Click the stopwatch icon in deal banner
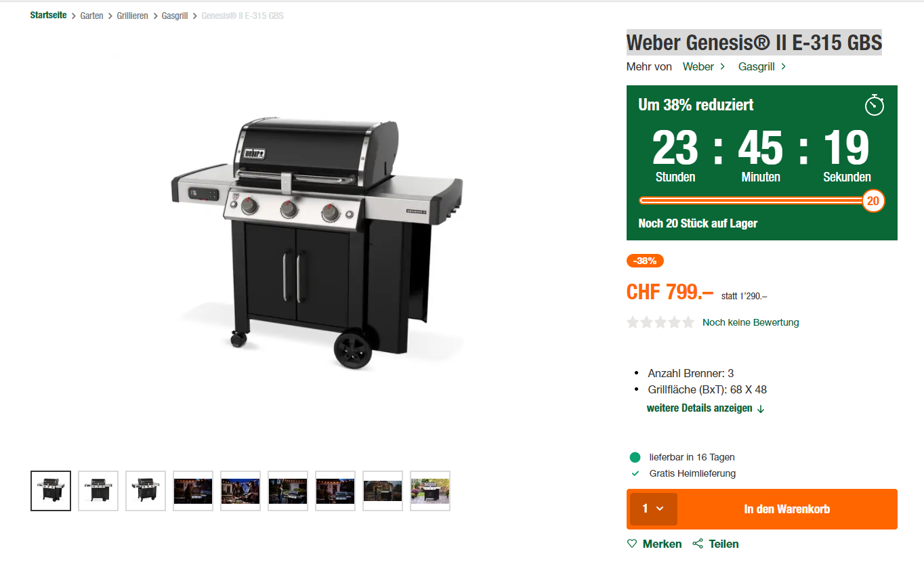924x562 pixels. [x=875, y=105]
